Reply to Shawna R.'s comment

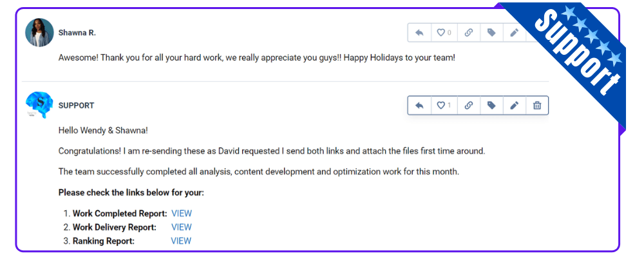tap(419, 32)
